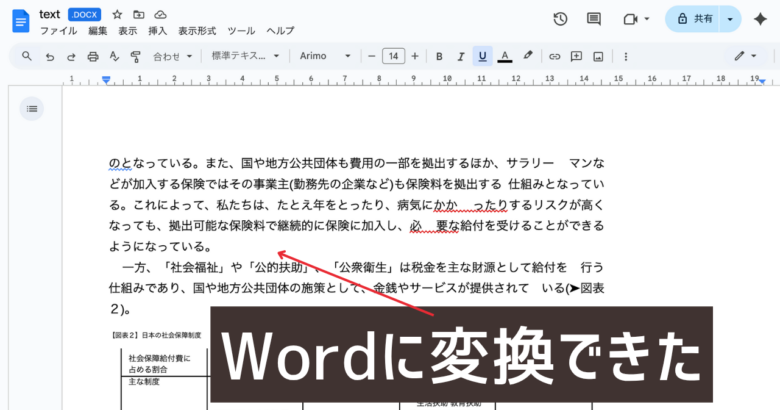This screenshot has height=410, width=780.
Task: Toggle italic formatting
Action: coord(461,56)
